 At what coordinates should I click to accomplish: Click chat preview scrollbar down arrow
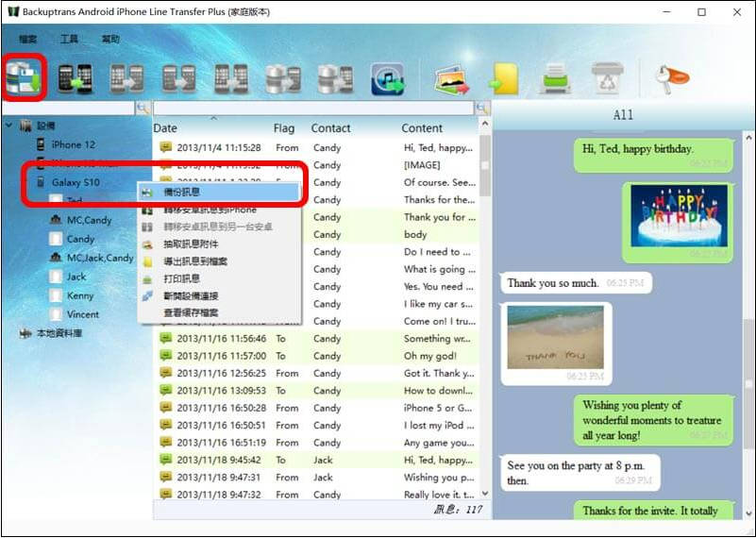point(749,513)
